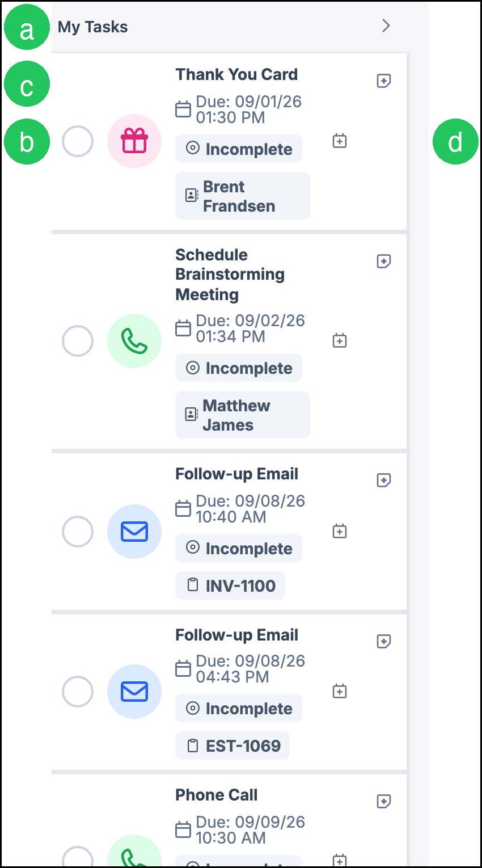Screen dimensions: 482x868
Task: Toggle completion circle for the EST-1069 Follow-up Email
Action: 78,692
